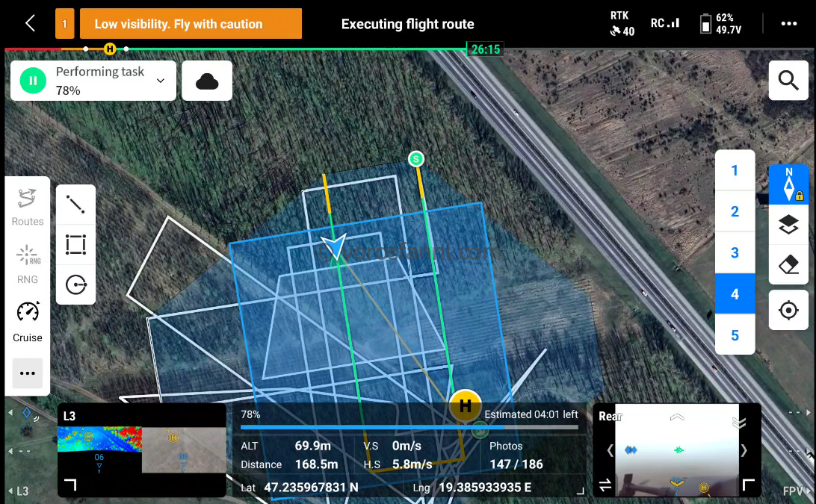Image resolution: width=816 pixels, height=504 pixels.
Task: Select the eraser clear tool
Action: [x=788, y=265]
